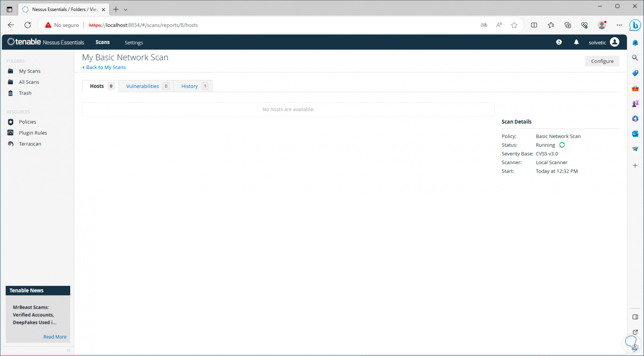Open a new browser tab

point(116,9)
